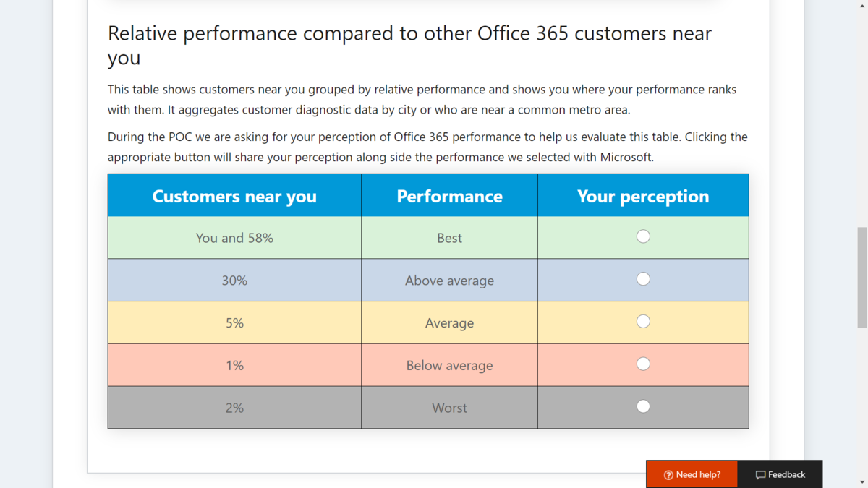The height and width of the screenshot is (488, 868).
Task: Click the Performance column header
Action: (449, 195)
